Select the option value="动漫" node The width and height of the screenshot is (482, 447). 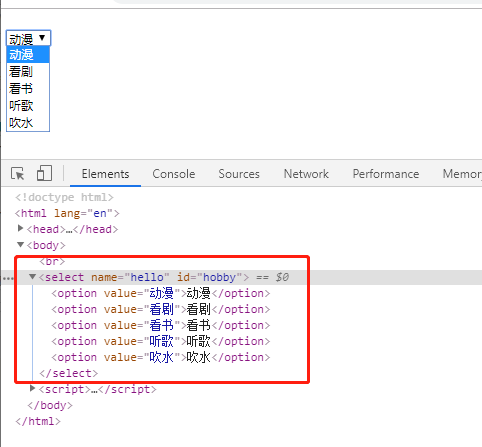(160, 293)
